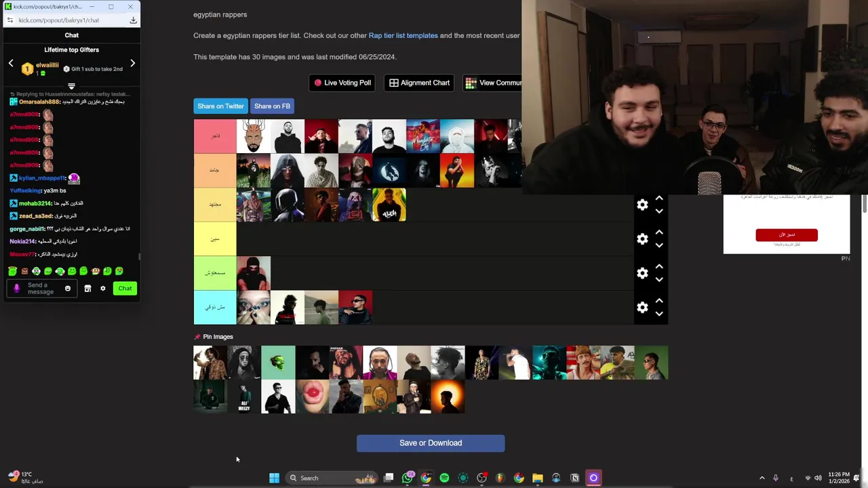Open the Alignment Chart

click(x=419, y=83)
